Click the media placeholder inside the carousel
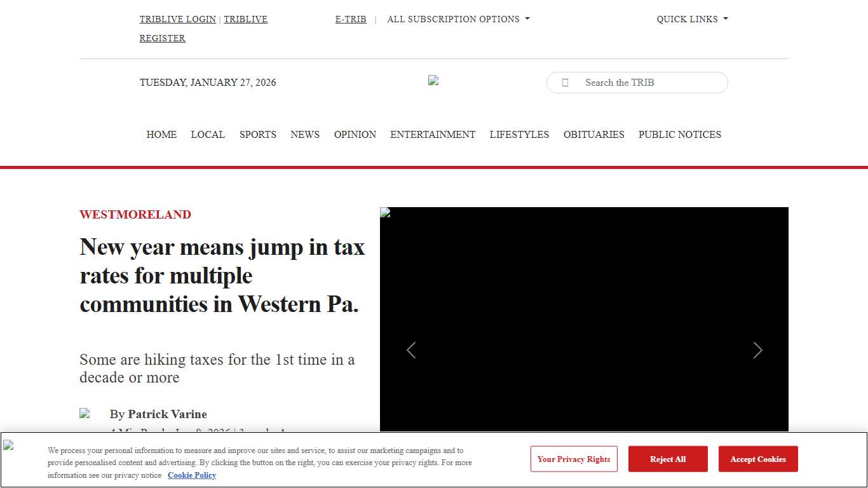This screenshot has height=488, width=868. [384, 213]
